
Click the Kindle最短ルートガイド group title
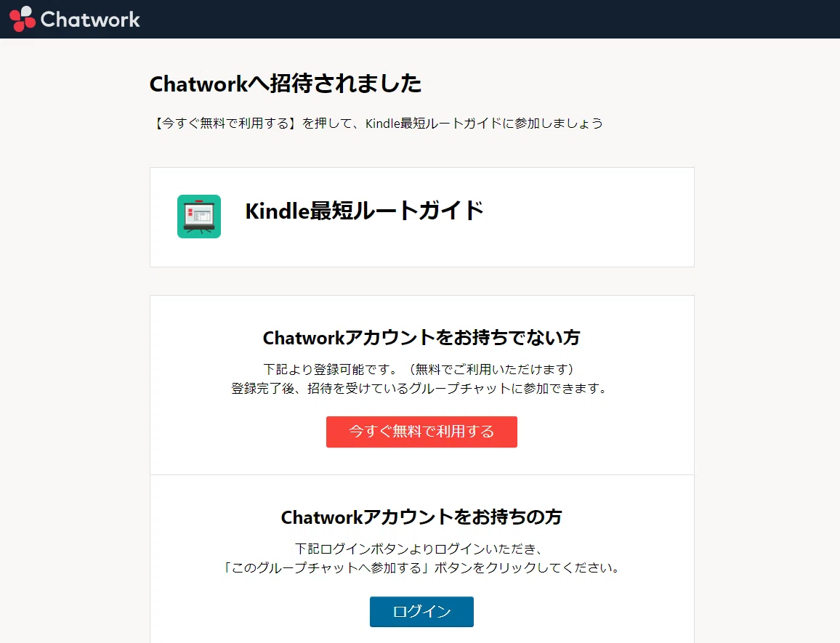(364, 211)
